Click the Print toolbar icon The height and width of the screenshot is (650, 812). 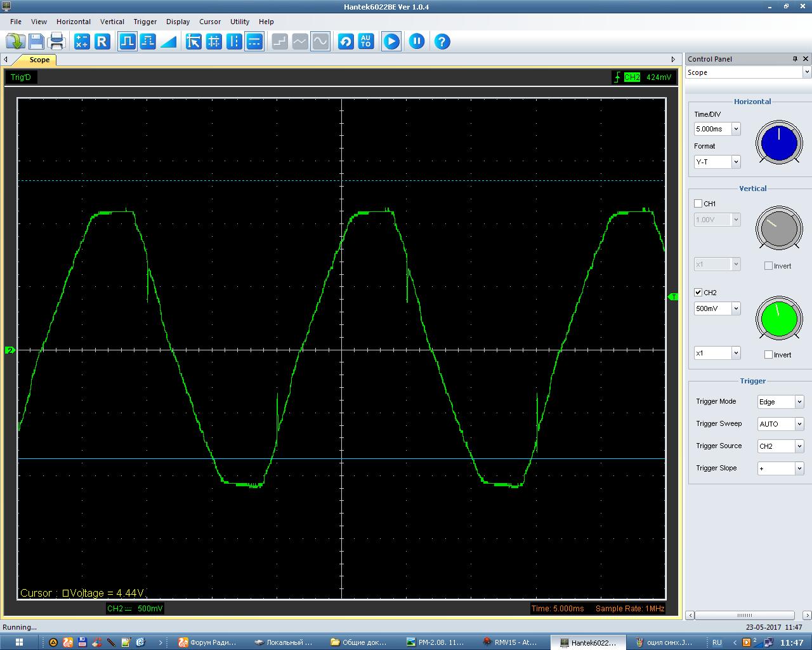pos(56,42)
